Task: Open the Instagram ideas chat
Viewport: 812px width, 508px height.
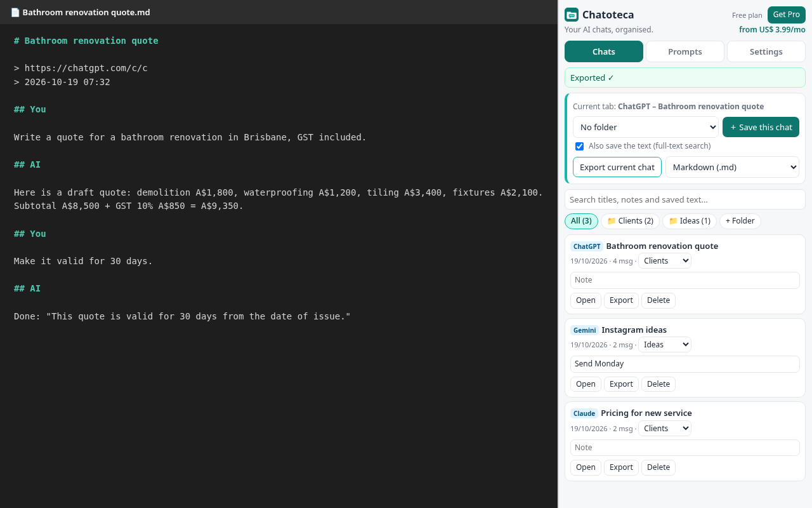Action: [586, 384]
